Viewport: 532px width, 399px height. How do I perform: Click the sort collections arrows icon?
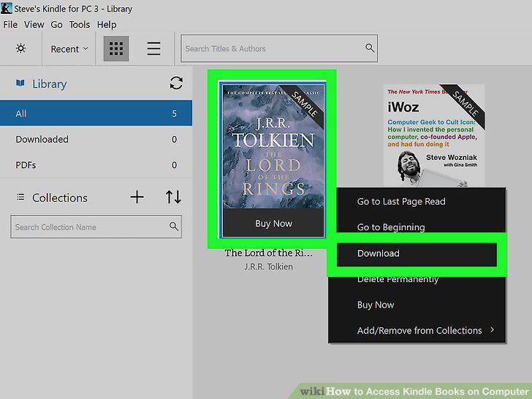[x=173, y=197]
